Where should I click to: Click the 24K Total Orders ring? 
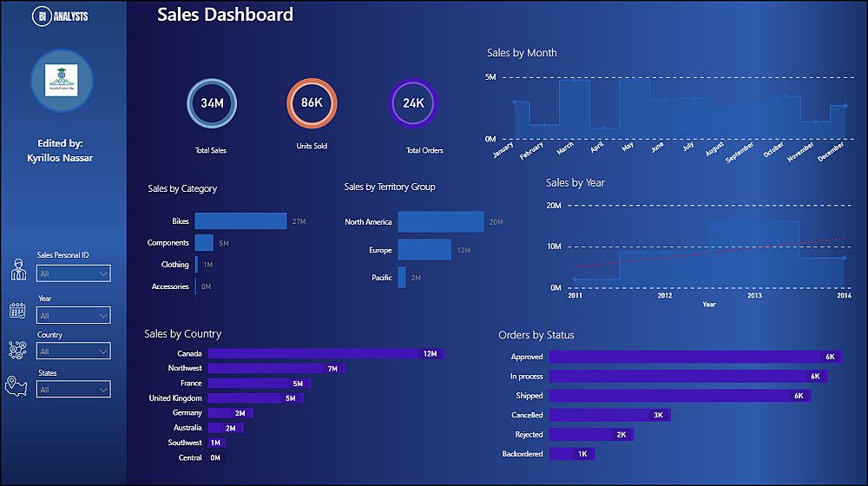click(413, 103)
